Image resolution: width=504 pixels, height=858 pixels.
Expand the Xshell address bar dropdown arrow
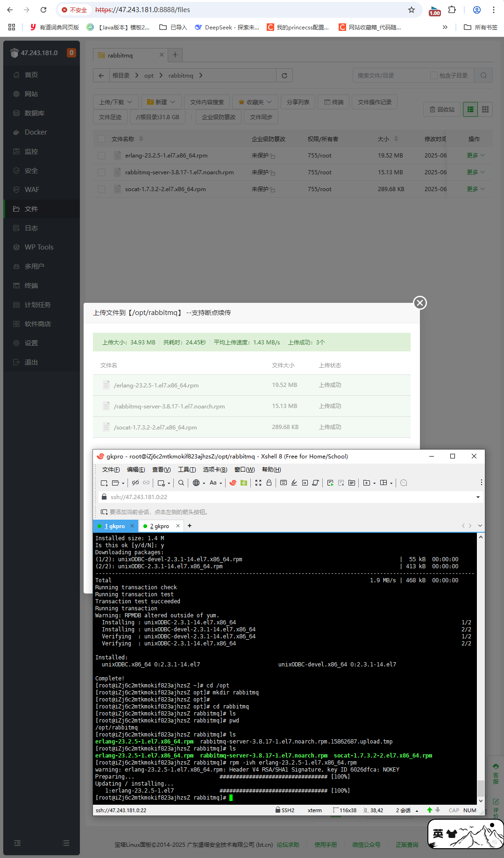click(x=478, y=497)
